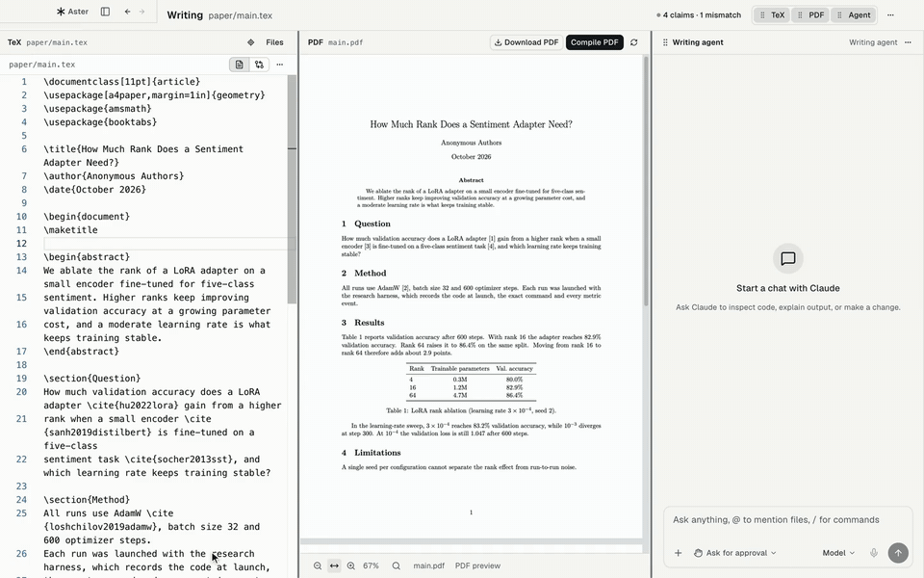Click the PDF title text
This screenshot has height=578, width=924.
point(471,124)
